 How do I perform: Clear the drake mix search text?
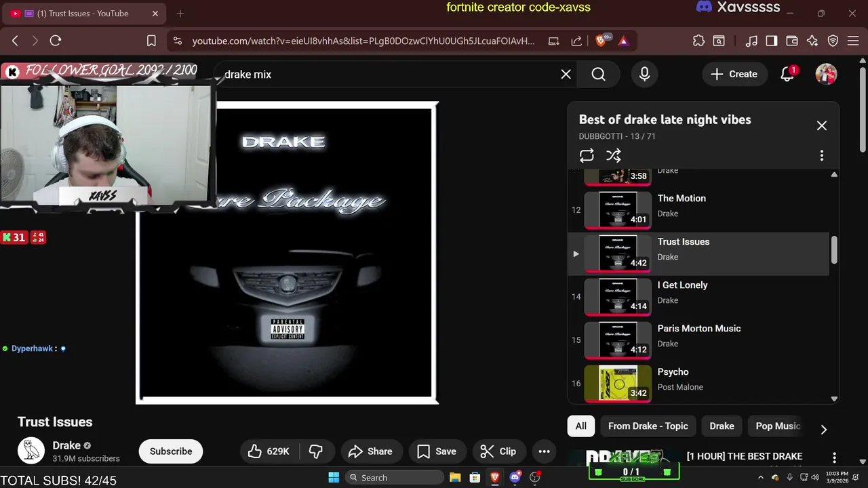(x=566, y=74)
